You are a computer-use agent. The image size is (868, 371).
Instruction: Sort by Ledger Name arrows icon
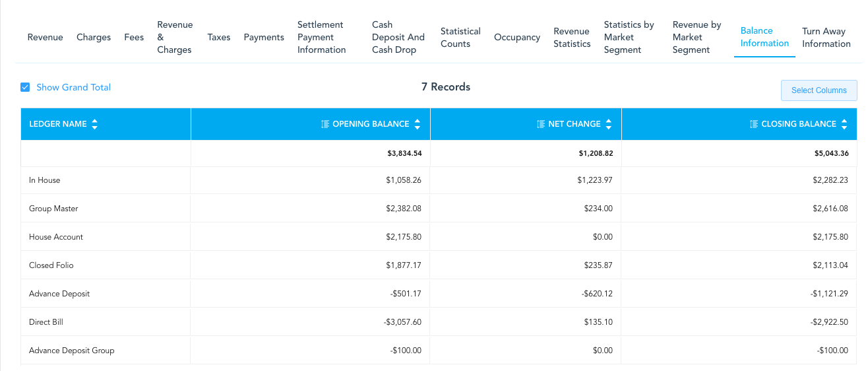point(95,124)
